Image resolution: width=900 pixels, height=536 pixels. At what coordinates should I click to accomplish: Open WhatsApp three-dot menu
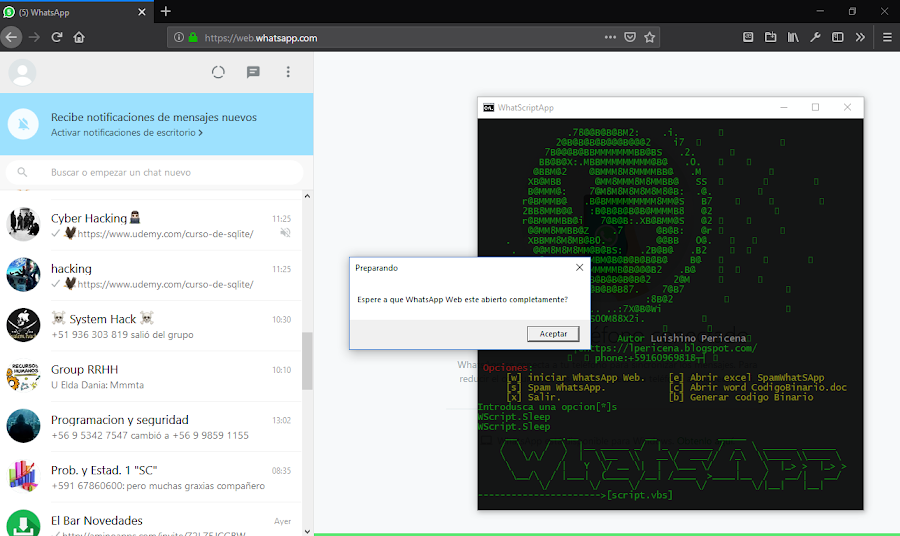(288, 72)
